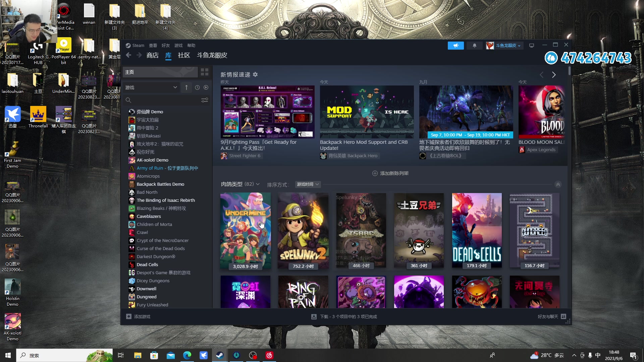Switch library to grid collections view
This screenshot has height=362, width=644.
point(205,72)
